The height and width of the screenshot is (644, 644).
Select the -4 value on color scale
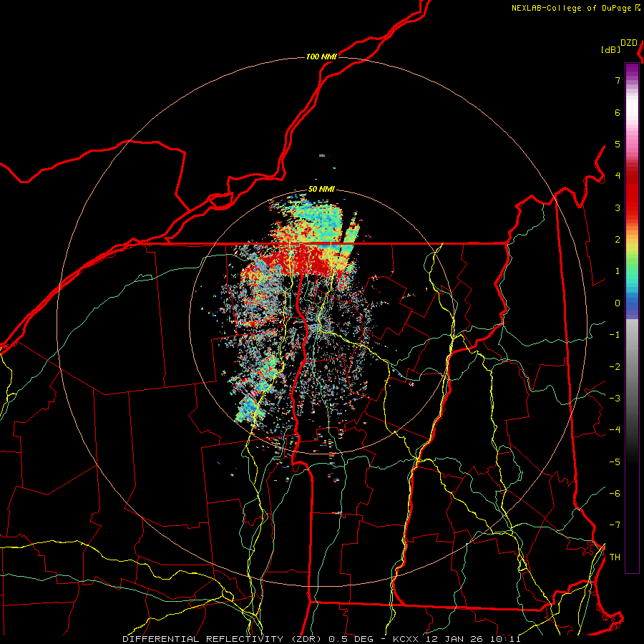[x=615, y=430]
